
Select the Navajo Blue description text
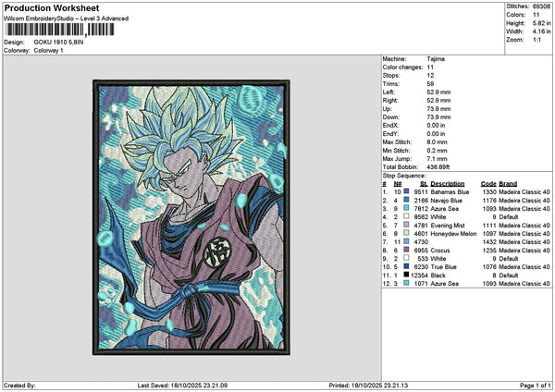pos(447,201)
